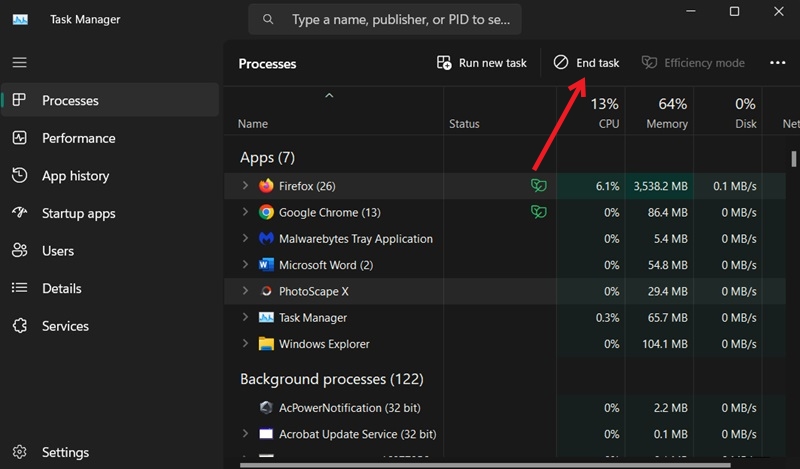
Task: Open the Services page
Action: click(x=110, y=326)
